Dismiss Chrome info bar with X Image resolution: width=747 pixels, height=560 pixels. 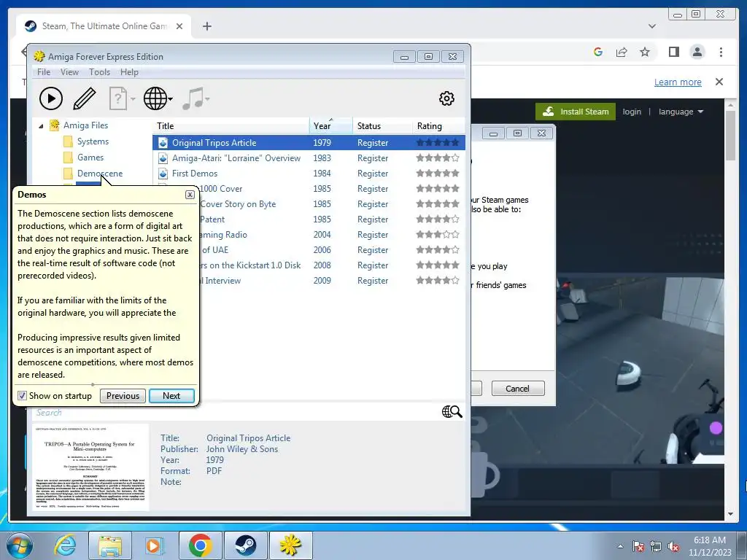(x=719, y=82)
